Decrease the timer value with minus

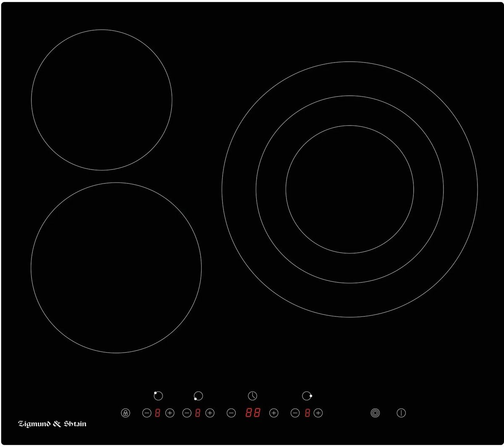[x=231, y=413]
